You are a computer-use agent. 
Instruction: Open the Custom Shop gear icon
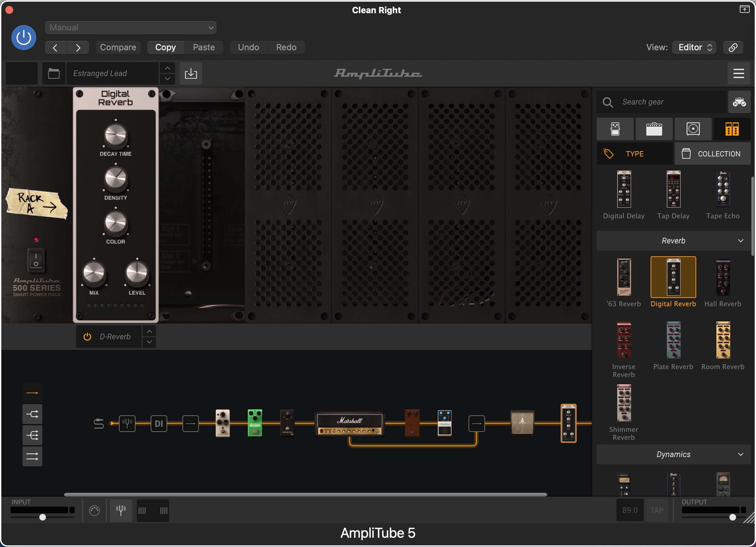(739, 102)
